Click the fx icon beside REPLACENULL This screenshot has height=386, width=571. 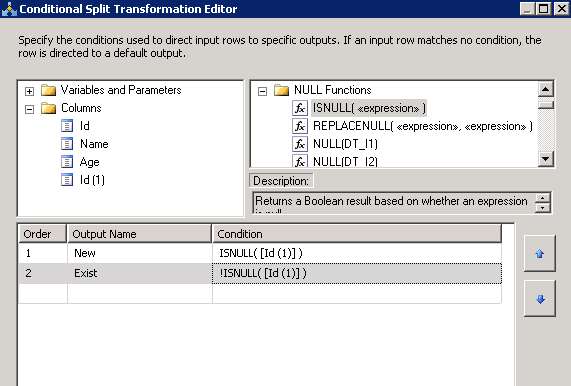tap(300, 126)
